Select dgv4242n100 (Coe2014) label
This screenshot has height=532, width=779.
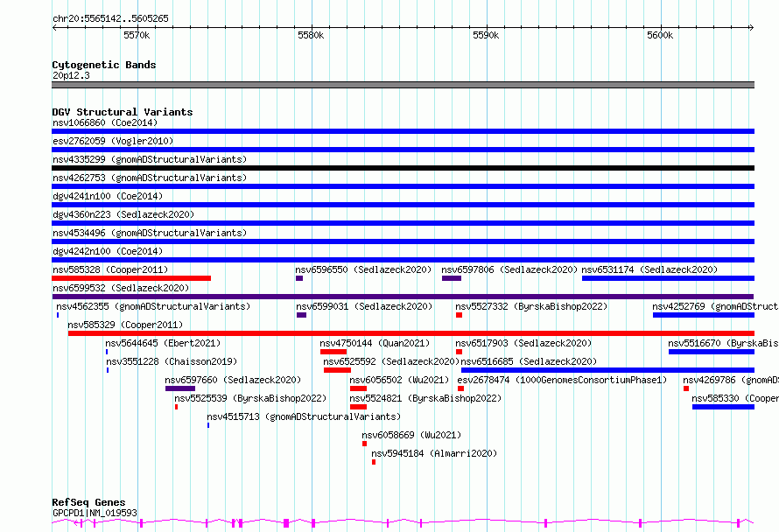click(x=108, y=251)
